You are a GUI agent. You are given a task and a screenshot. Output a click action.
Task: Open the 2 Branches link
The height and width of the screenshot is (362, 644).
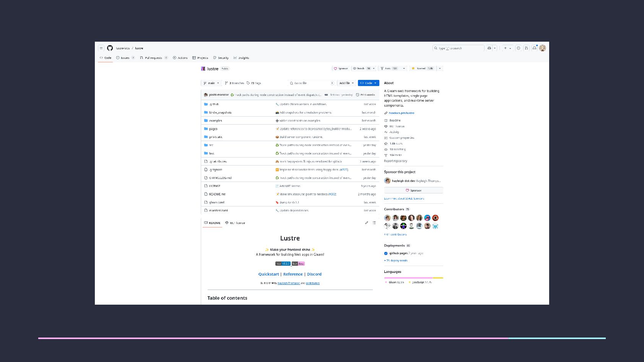[234, 83]
